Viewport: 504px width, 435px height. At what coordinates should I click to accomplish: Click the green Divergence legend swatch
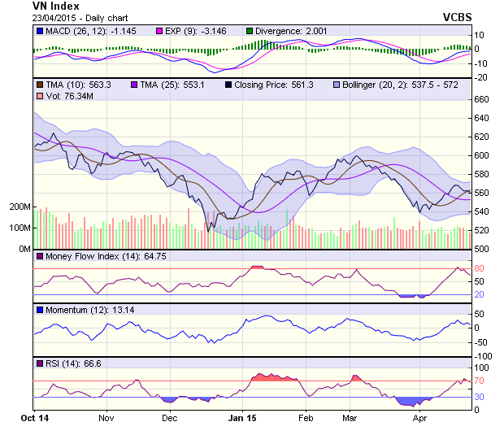coord(249,32)
